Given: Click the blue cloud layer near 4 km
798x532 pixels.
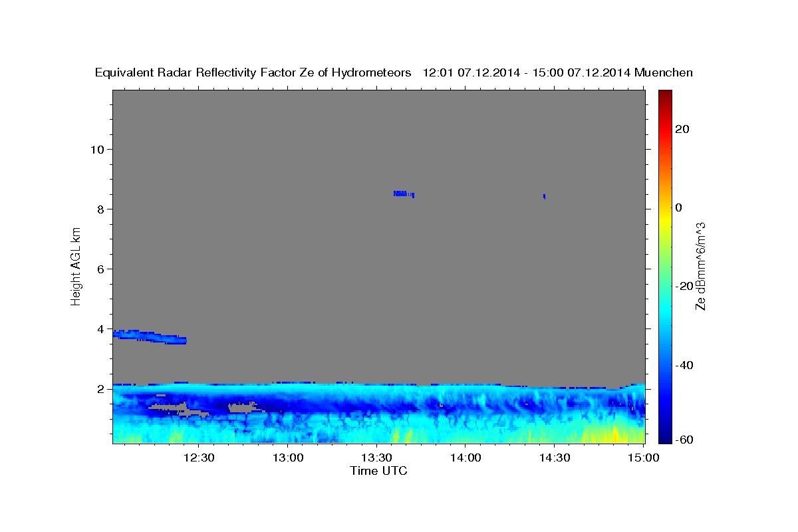Looking at the screenshot, I should tap(150, 336).
